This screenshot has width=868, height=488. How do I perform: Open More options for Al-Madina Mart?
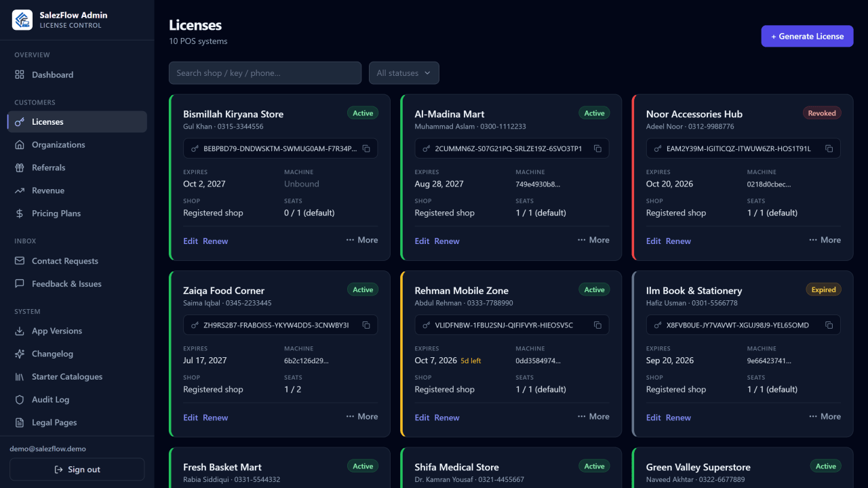click(593, 240)
